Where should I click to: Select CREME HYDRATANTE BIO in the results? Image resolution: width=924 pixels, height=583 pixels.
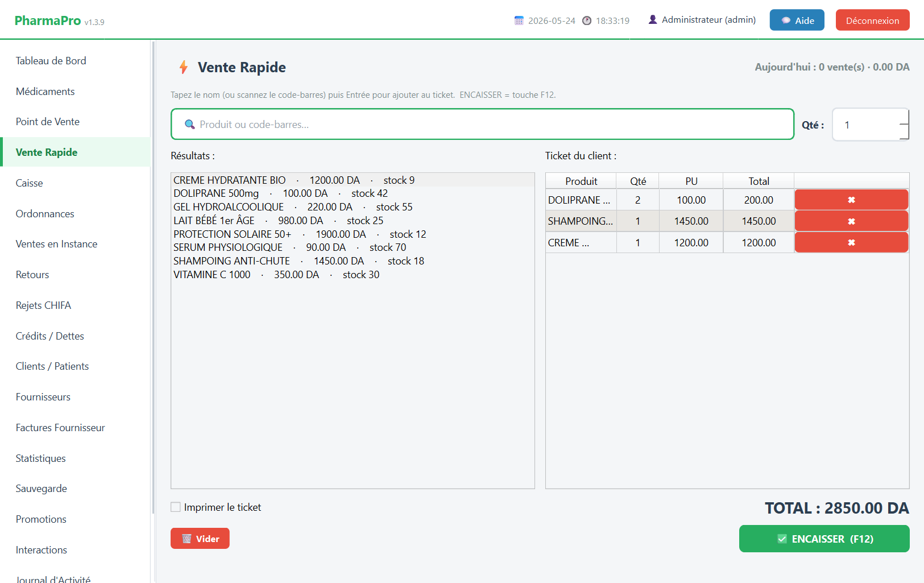click(x=353, y=180)
